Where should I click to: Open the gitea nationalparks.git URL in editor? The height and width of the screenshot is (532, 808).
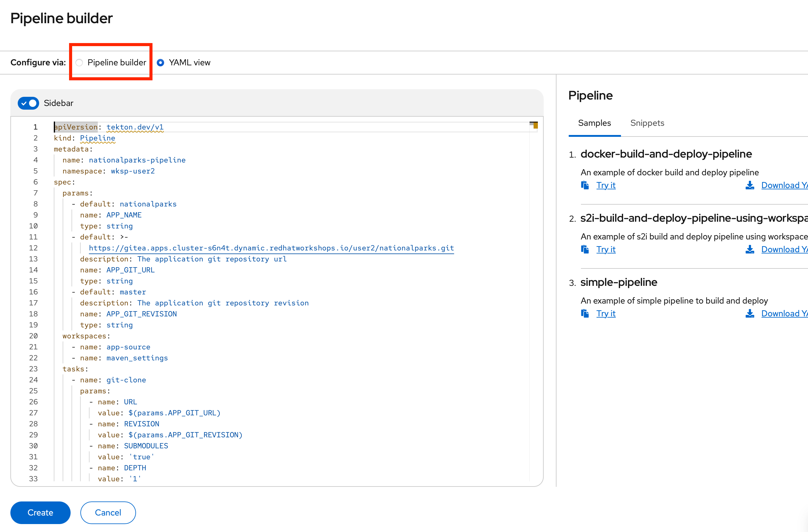[x=271, y=248]
